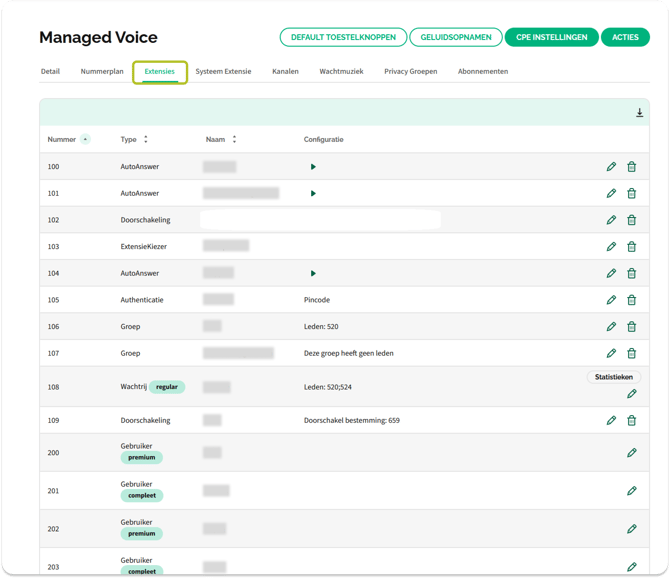The height and width of the screenshot is (578, 670).
Task: Switch to the Nummerplan tab
Action: [102, 72]
